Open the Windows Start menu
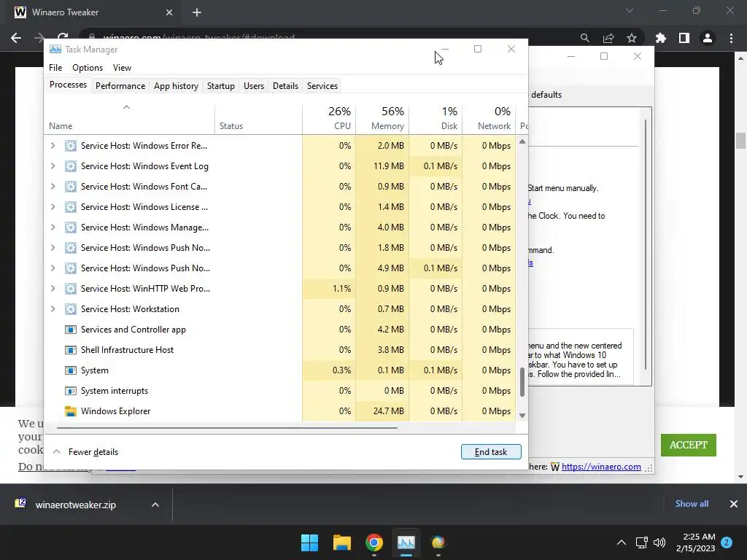The height and width of the screenshot is (560, 747). pyautogui.click(x=309, y=542)
